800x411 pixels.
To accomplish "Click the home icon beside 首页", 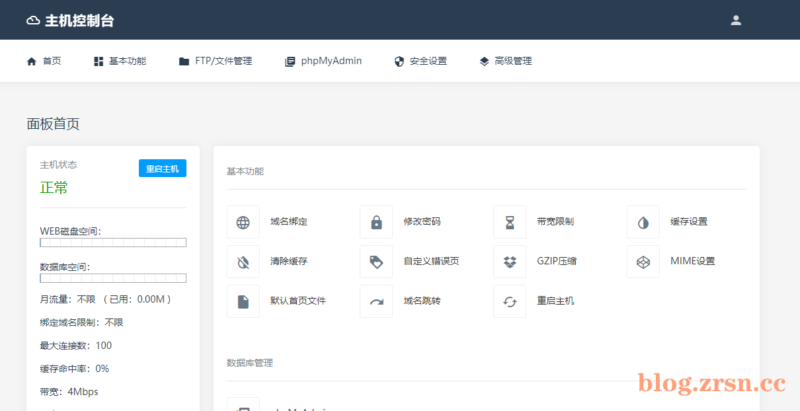I will (x=32, y=62).
